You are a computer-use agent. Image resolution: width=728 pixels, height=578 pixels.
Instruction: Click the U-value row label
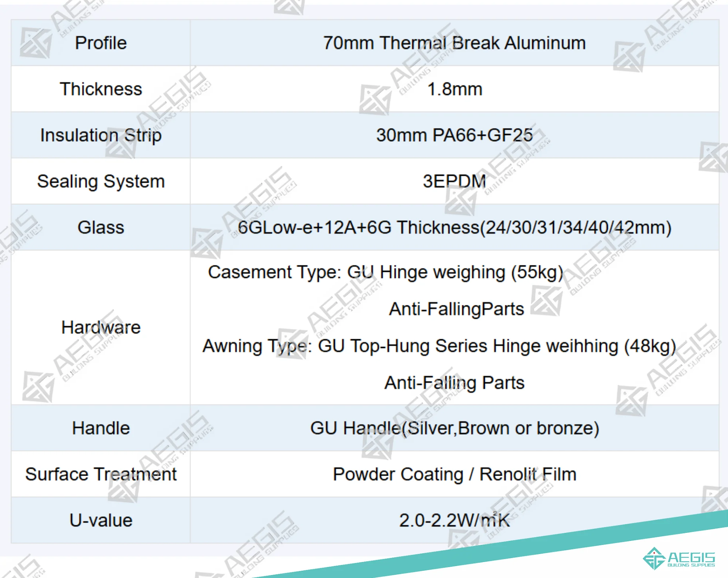(x=101, y=520)
